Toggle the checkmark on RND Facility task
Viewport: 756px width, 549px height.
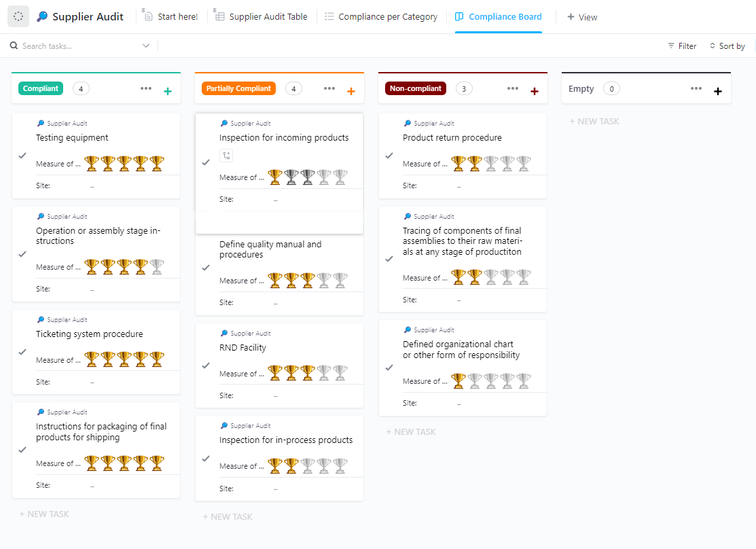tap(205, 364)
